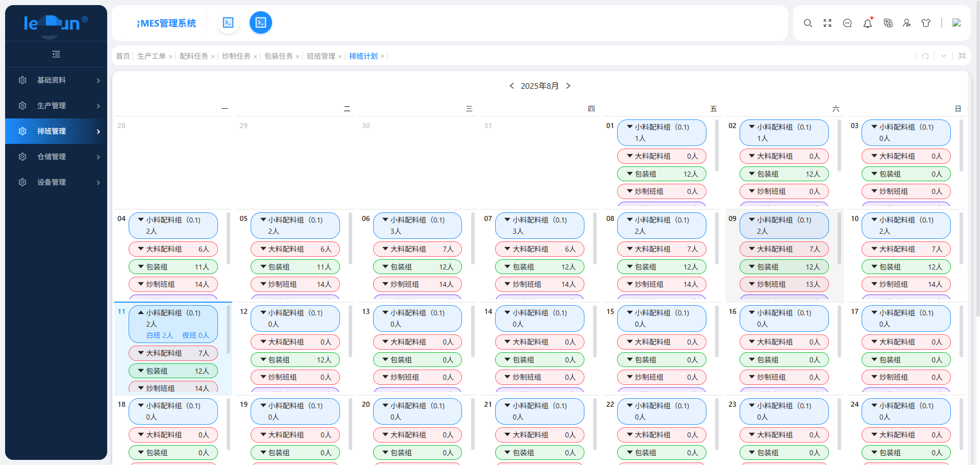
Task: Expand 大料配料组 0人 on day 20
Action: tap(418, 435)
